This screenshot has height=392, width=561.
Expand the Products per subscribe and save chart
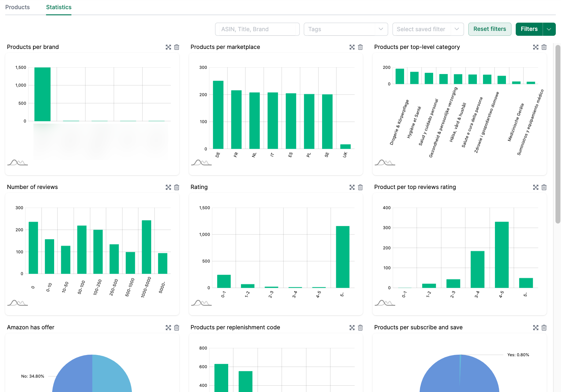click(x=536, y=327)
